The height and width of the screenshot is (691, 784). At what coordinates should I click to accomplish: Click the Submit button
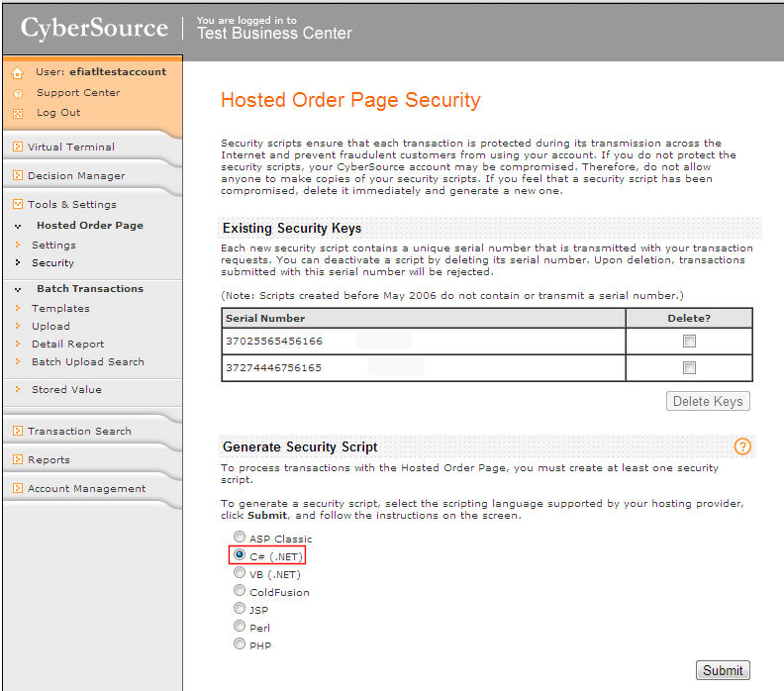tap(723, 670)
